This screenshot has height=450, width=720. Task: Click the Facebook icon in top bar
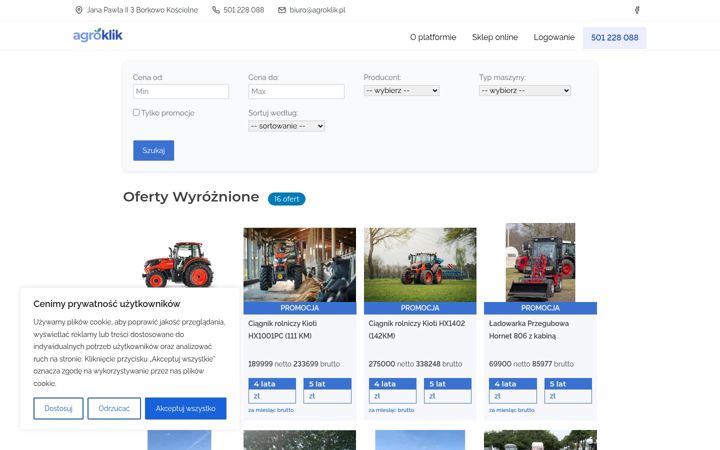tap(637, 10)
